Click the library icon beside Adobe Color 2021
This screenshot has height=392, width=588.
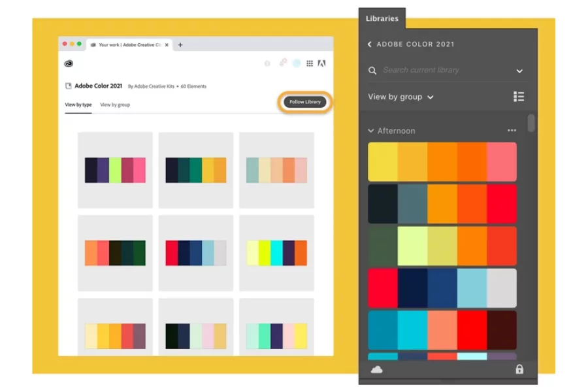[68, 86]
